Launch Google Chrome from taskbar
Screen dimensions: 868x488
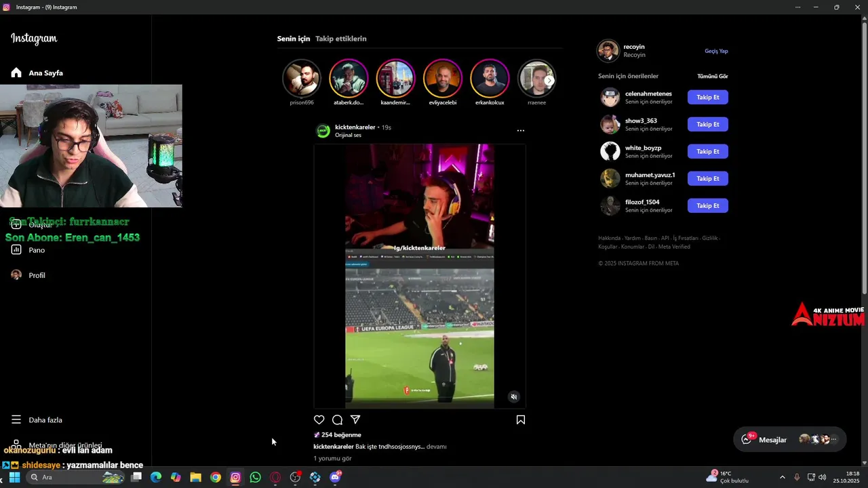[216, 477]
